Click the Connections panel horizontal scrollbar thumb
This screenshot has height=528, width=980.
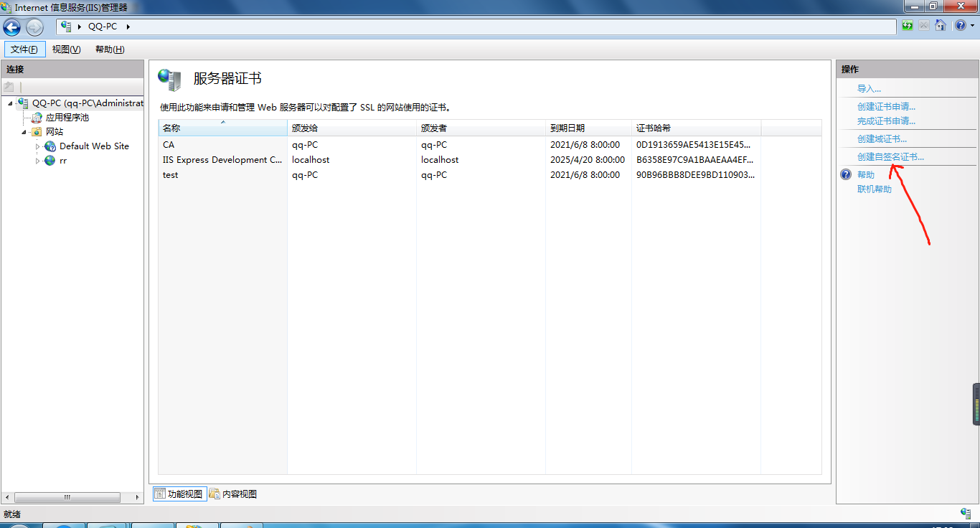coord(67,497)
